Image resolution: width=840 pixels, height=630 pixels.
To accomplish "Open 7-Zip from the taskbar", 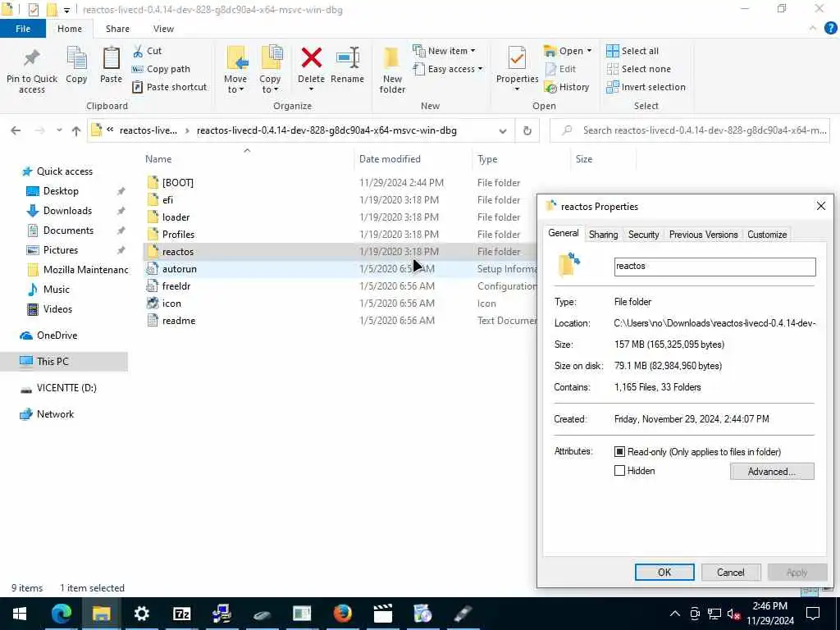I will 181,614.
